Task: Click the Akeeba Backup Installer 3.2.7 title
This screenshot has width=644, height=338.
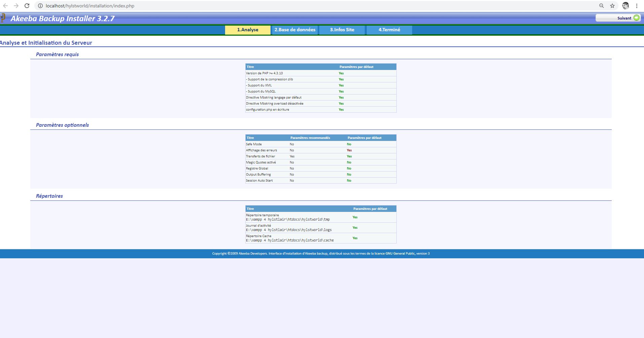Action: [x=63, y=18]
